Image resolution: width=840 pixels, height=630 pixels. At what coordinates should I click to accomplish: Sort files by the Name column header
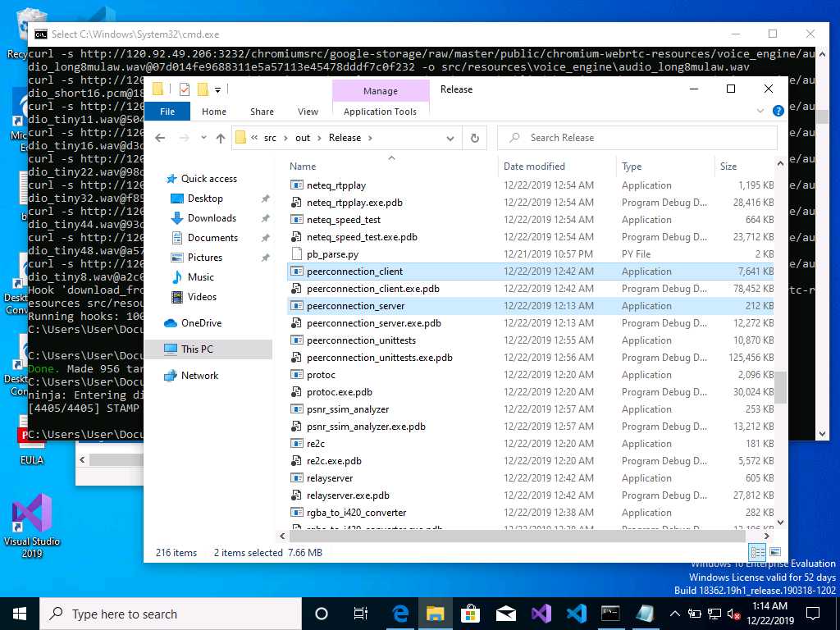(x=393, y=166)
